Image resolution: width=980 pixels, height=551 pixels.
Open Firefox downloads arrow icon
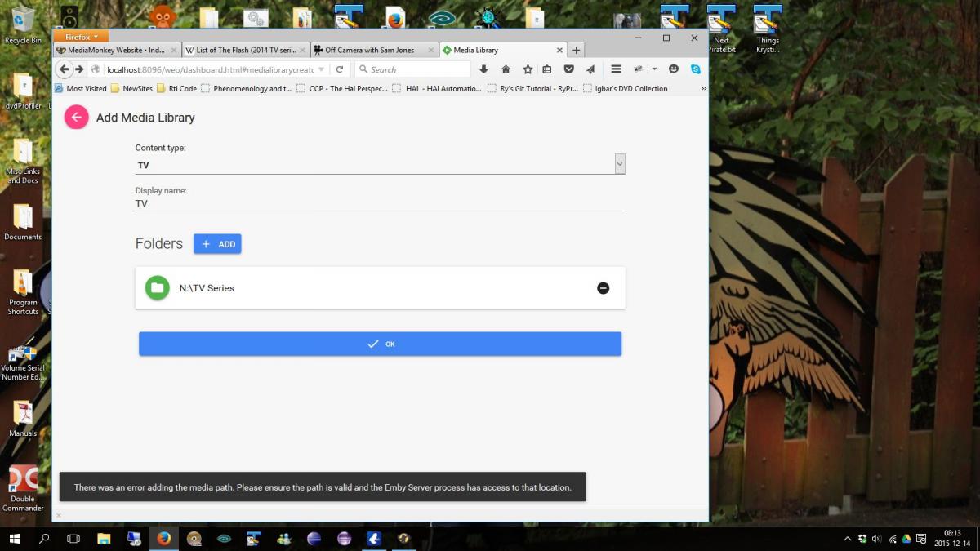click(483, 69)
